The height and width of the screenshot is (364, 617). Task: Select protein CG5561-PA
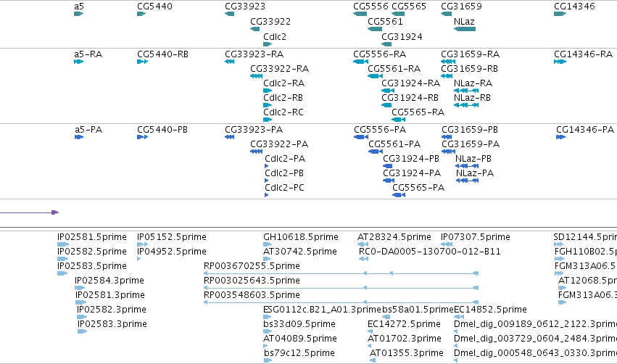[x=394, y=144]
